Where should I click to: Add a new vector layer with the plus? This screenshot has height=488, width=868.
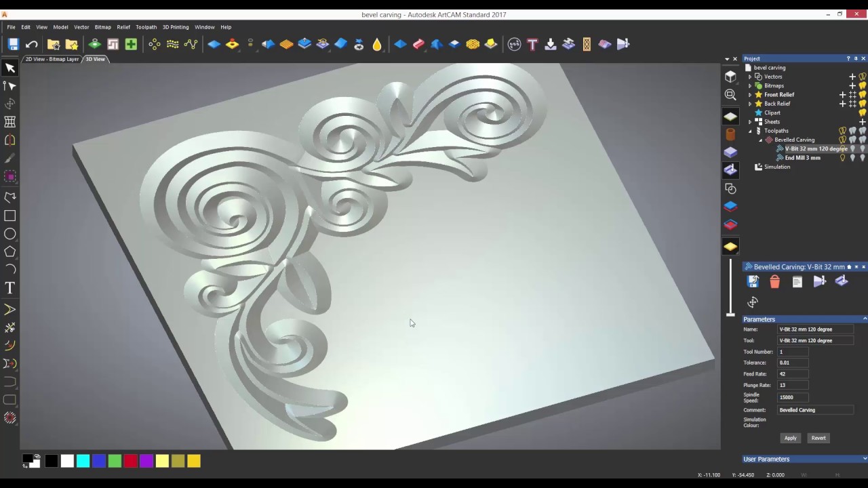852,77
